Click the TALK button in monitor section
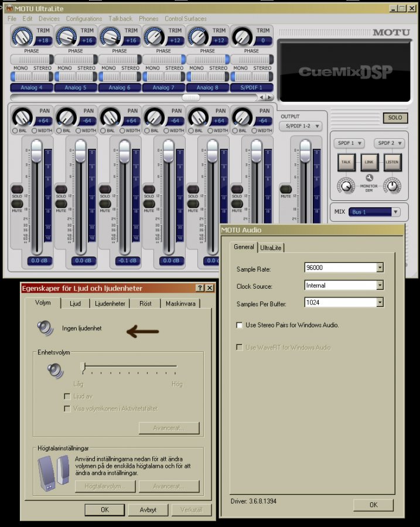420x527 pixels. click(346, 162)
